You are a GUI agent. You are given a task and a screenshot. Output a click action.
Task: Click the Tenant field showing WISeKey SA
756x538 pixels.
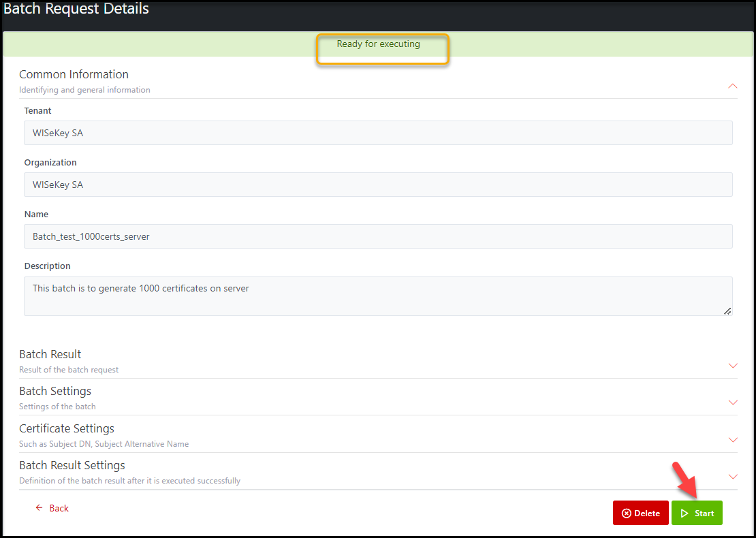pyautogui.click(x=378, y=133)
